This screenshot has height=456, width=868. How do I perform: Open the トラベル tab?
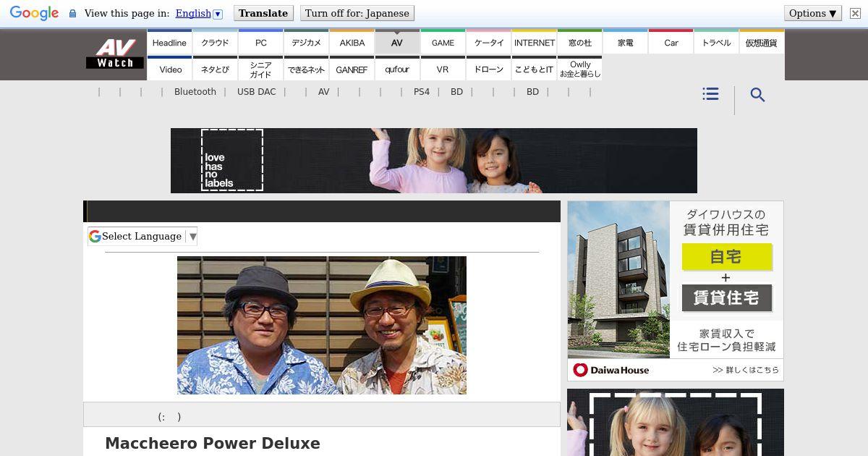(x=716, y=42)
